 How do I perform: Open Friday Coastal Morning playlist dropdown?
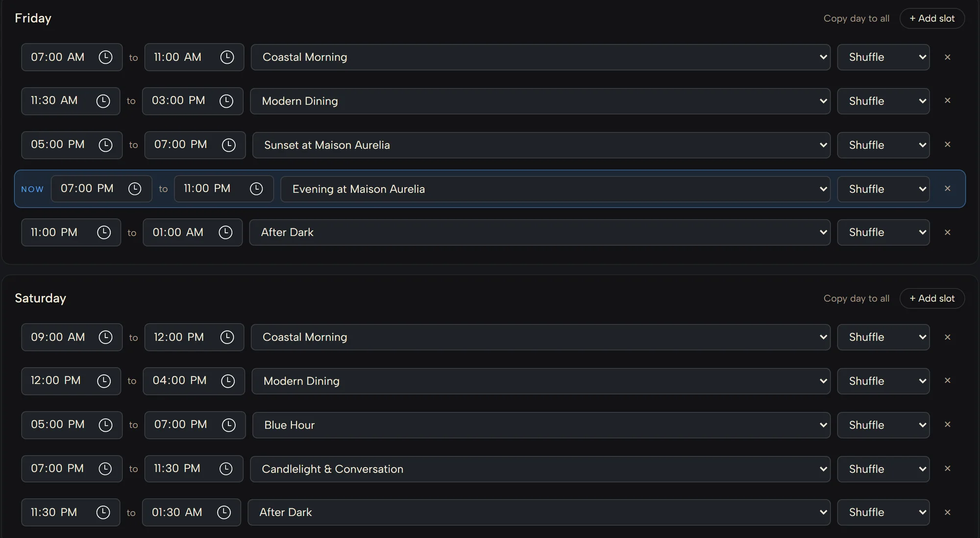pos(540,57)
